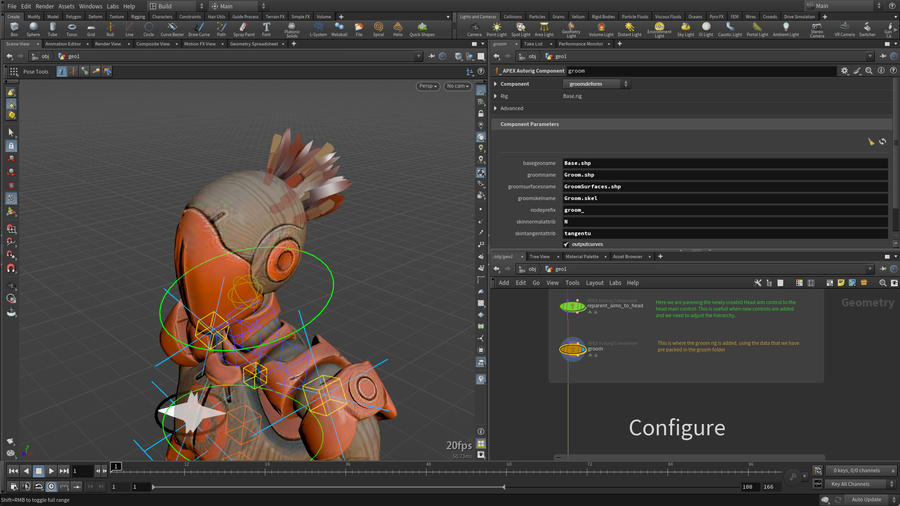Switch to the Performance Monitor tab
Screen dimensions: 900x506
581,44
